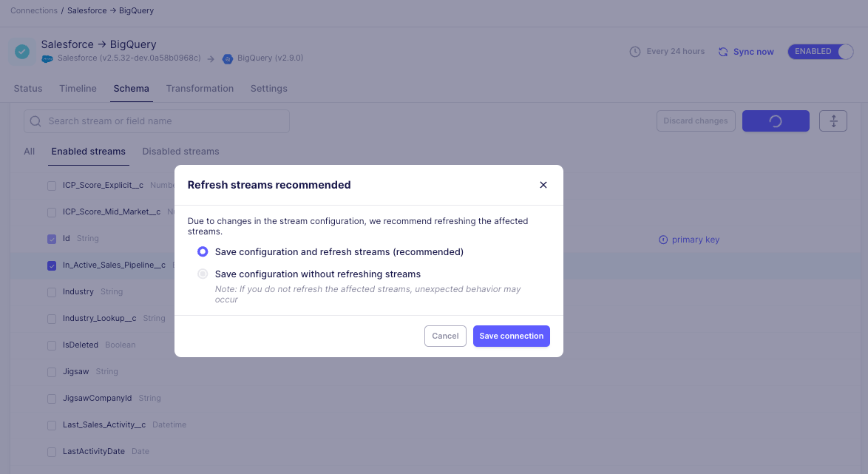
Task: Click the sync refresh icon beside Sync now
Action: pos(722,51)
